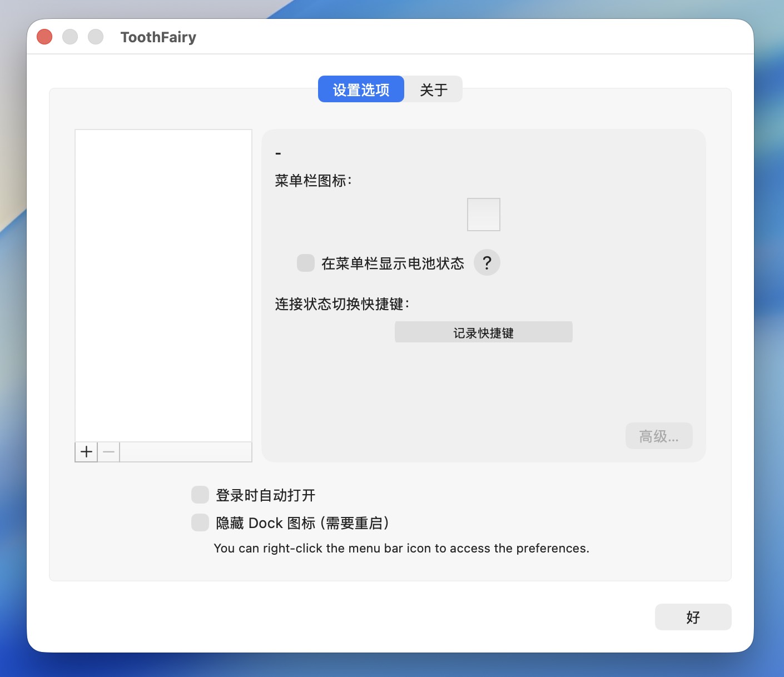This screenshot has width=784, height=677.
Task: Confirm with the 好 button
Action: [x=693, y=617]
